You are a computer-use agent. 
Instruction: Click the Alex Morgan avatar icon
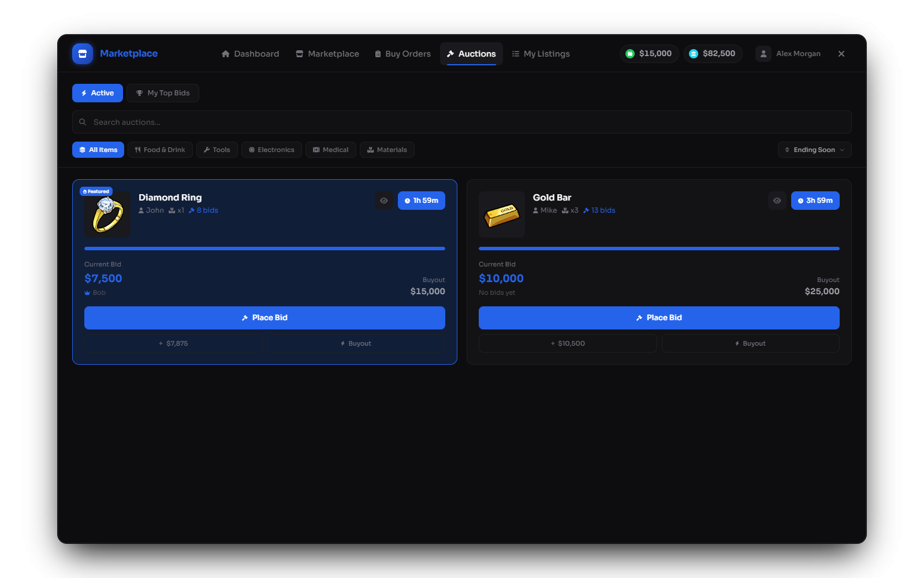(763, 54)
